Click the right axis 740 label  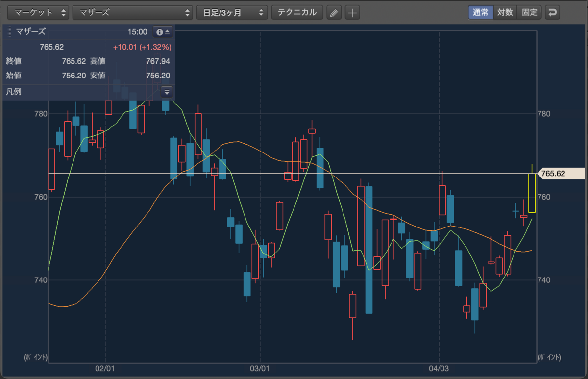(x=544, y=280)
